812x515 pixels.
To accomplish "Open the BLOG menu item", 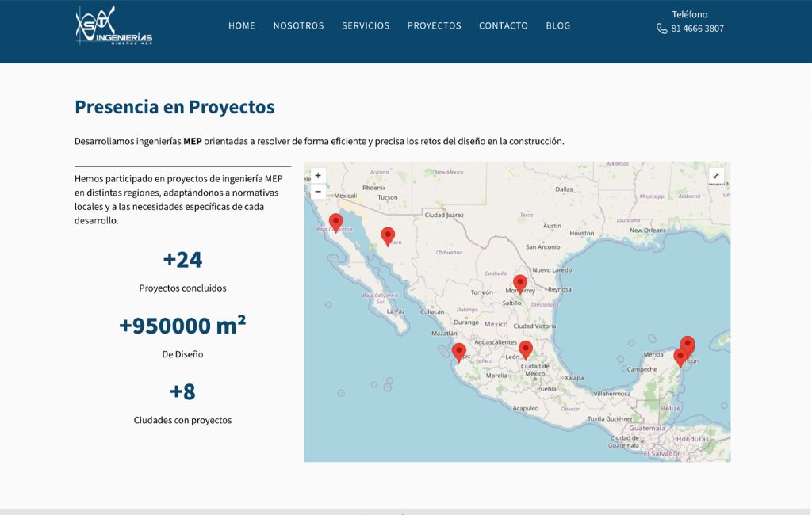I will [x=557, y=26].
